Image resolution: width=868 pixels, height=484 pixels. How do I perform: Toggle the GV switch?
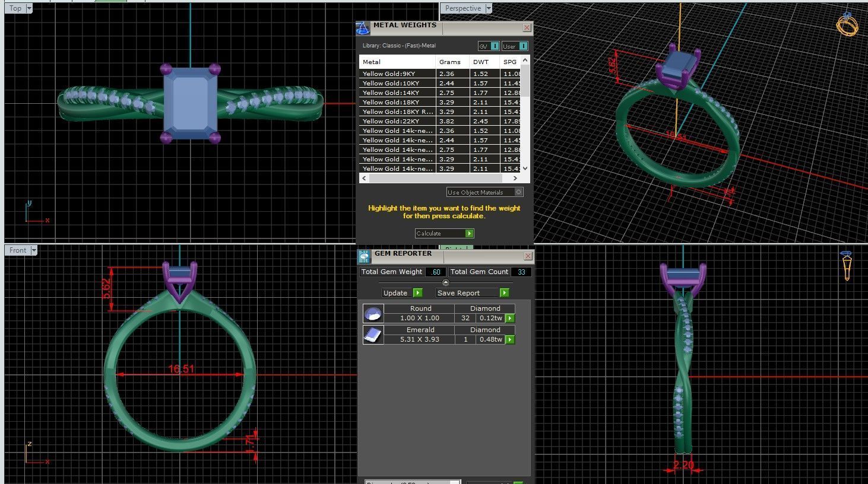[x=495, y=46]
